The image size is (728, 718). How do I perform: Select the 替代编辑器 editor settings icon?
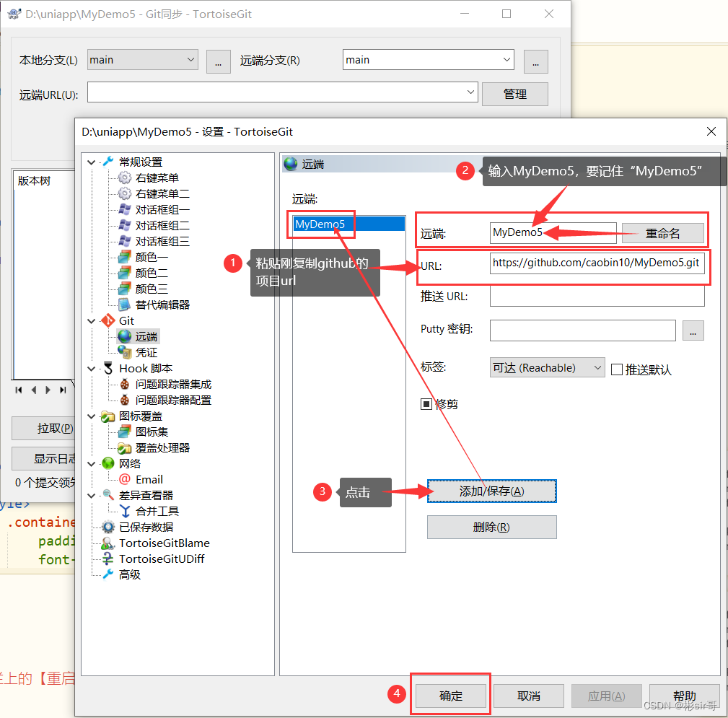pyautogui.click(x=123, y=305)
